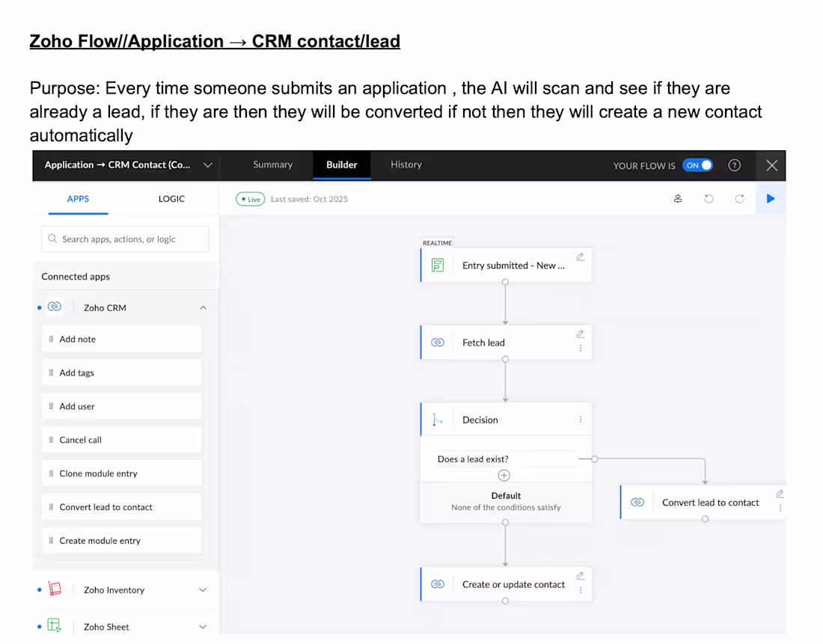The width and height of the screenshot is (823, 644).
Task: Click the search apps, actions, or logic field
Action: coord(124,239)
